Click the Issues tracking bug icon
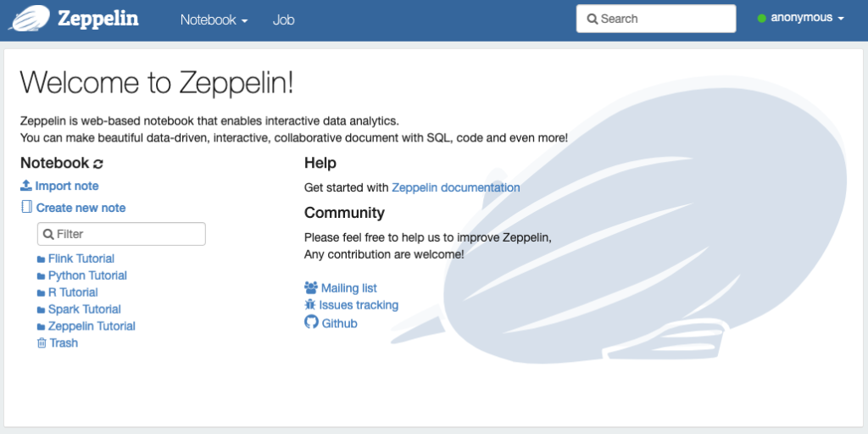This screenshot has height=434, width=868. [310, 304]
